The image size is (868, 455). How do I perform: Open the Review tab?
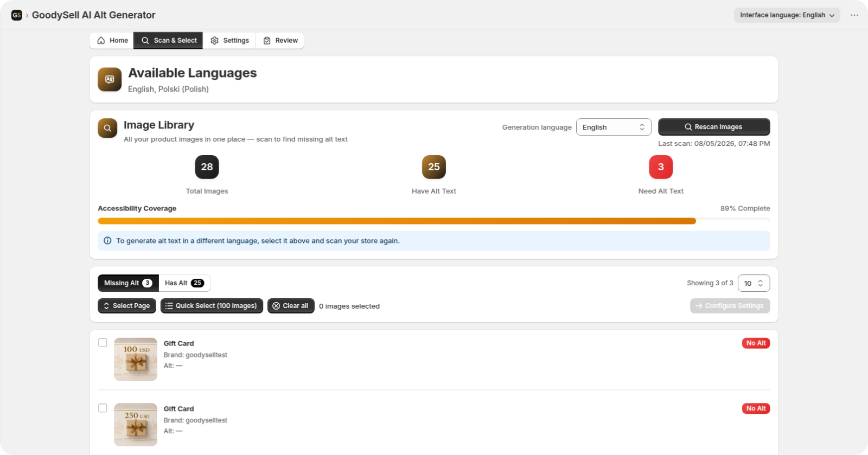(280, 41)
